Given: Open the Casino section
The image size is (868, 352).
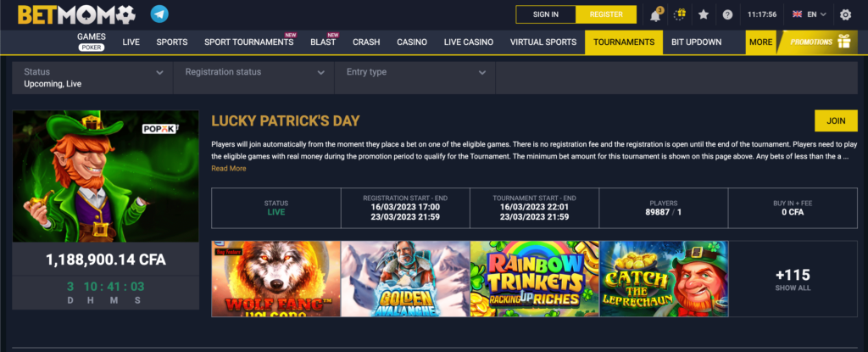Looking at the screenshot, I should (412, 42).
